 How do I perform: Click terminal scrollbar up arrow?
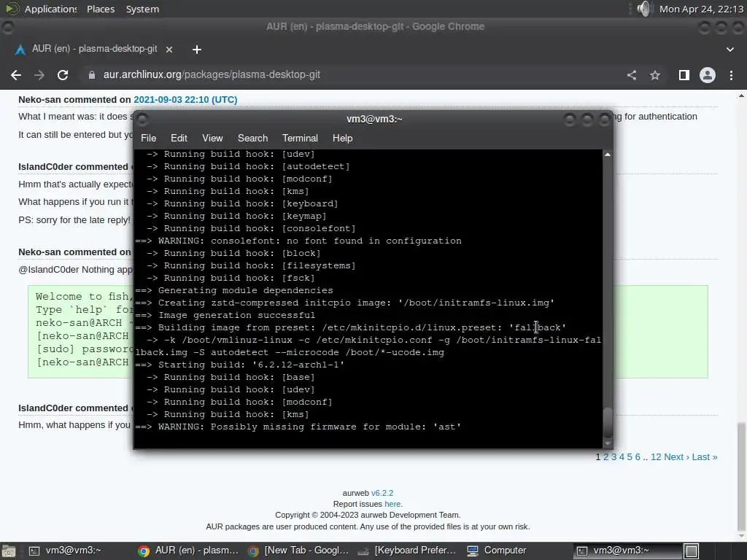(x=608, y=155)
